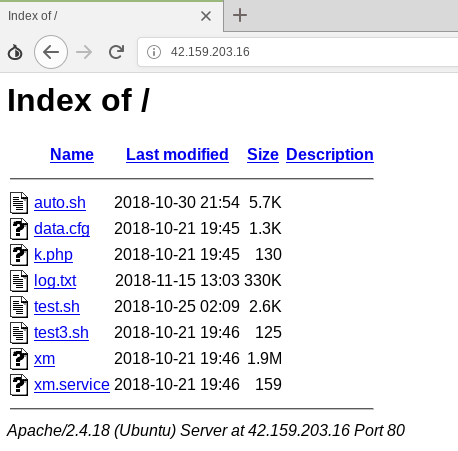458x451 pixels.
Task: Open a new tab with the plus button
Action: pyautogui.click(x=240, y=15)
